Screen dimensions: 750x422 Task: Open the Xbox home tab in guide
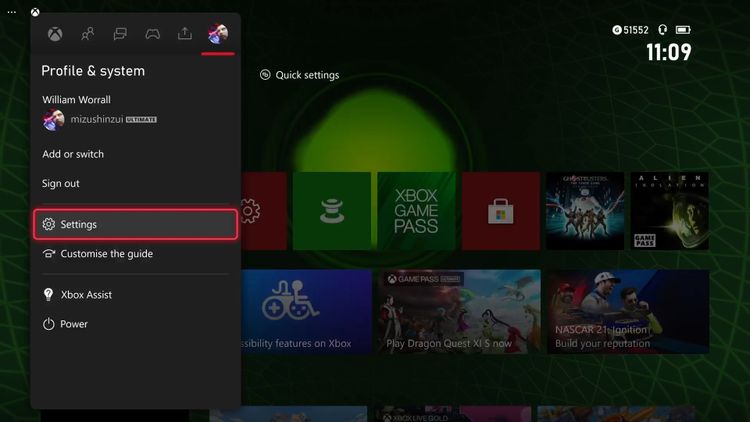click(56, 34)
